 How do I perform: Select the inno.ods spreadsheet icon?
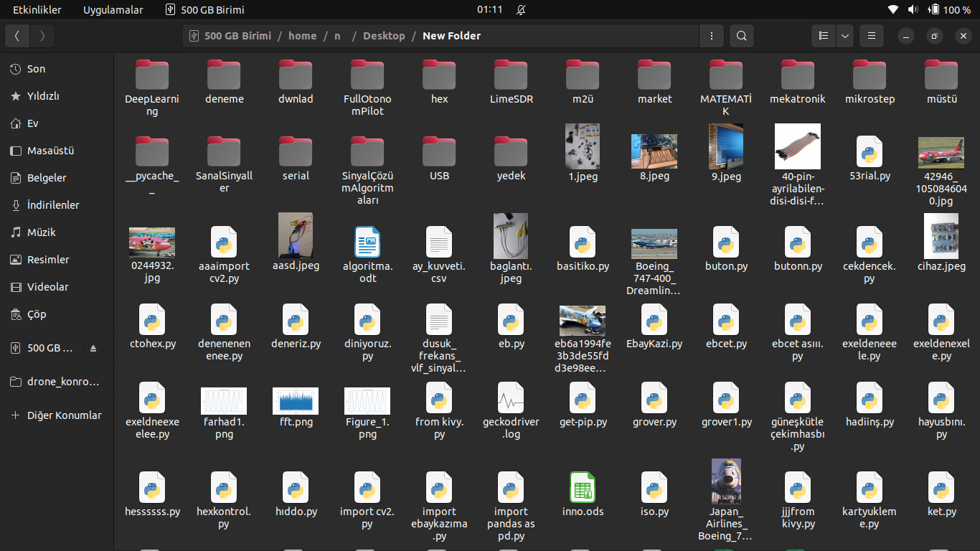pos(583,487)
